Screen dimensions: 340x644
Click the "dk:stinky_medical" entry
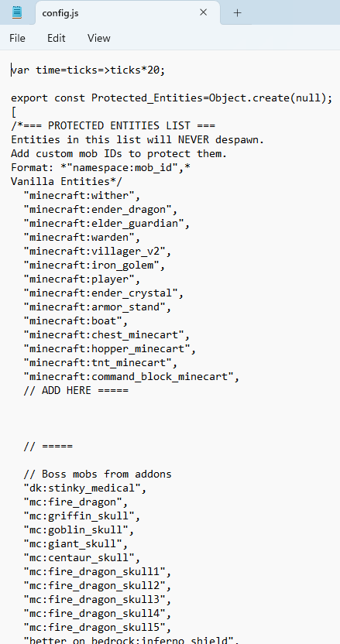click(x=85, y=488)
